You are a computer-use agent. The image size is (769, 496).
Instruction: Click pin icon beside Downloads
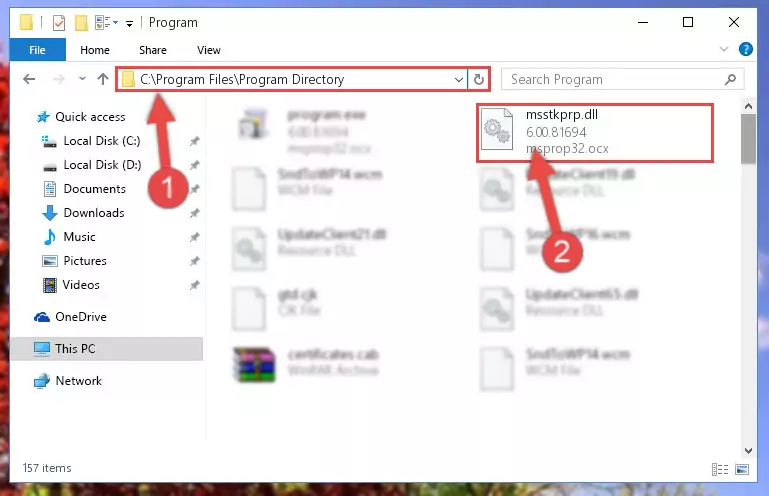pos(195,213)
